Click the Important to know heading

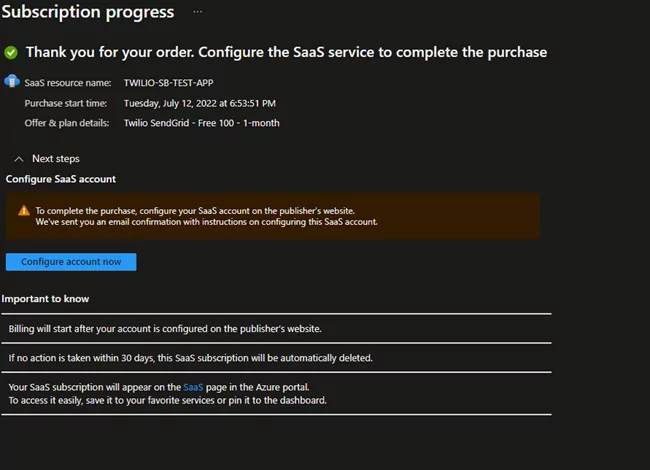click(x=45, y=299)
